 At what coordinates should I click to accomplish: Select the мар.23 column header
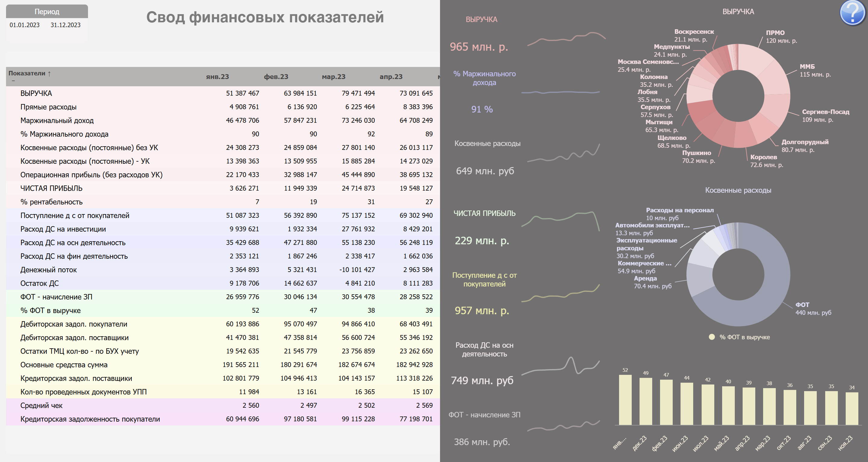tap(334, 77)
